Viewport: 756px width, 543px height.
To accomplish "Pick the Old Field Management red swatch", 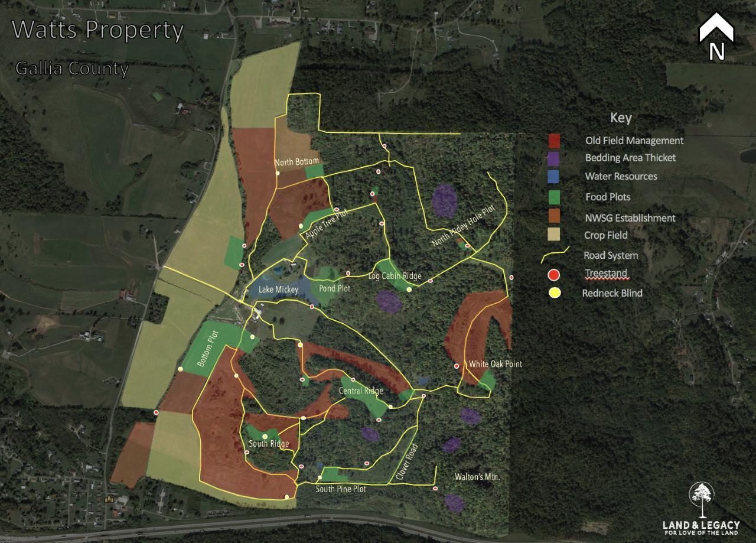I will tap(554, 141).
